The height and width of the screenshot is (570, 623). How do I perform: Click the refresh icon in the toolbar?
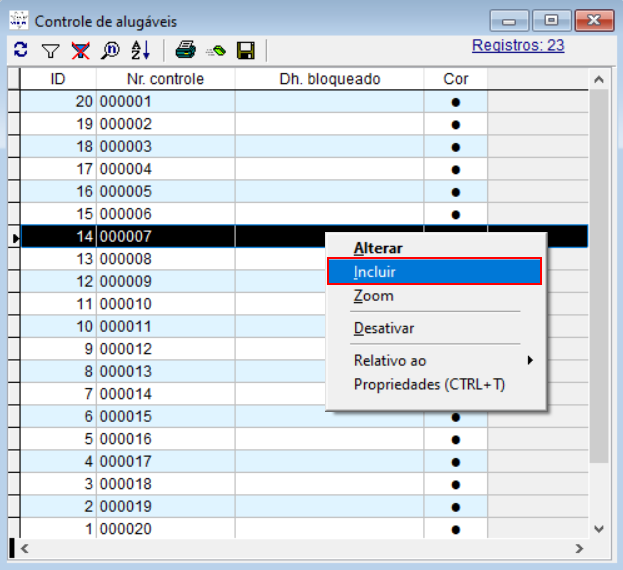[x=20, y=49]
